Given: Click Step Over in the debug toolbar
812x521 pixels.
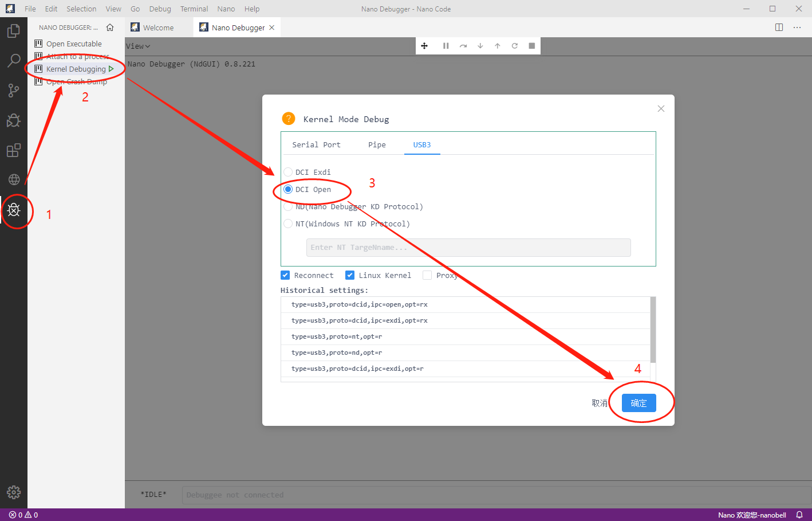Looking at the screenshot, I should pyautogui.click(x=463, y=46).
